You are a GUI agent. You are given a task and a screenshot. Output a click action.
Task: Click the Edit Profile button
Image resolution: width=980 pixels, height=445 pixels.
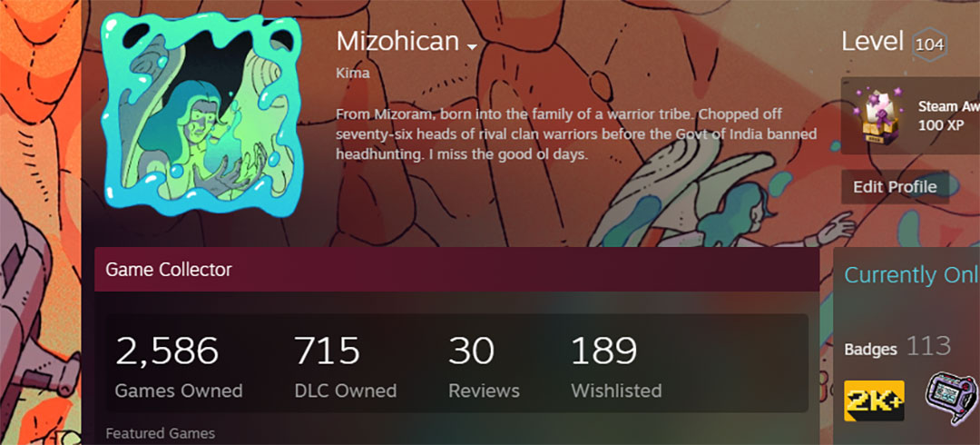coord(895,186)
